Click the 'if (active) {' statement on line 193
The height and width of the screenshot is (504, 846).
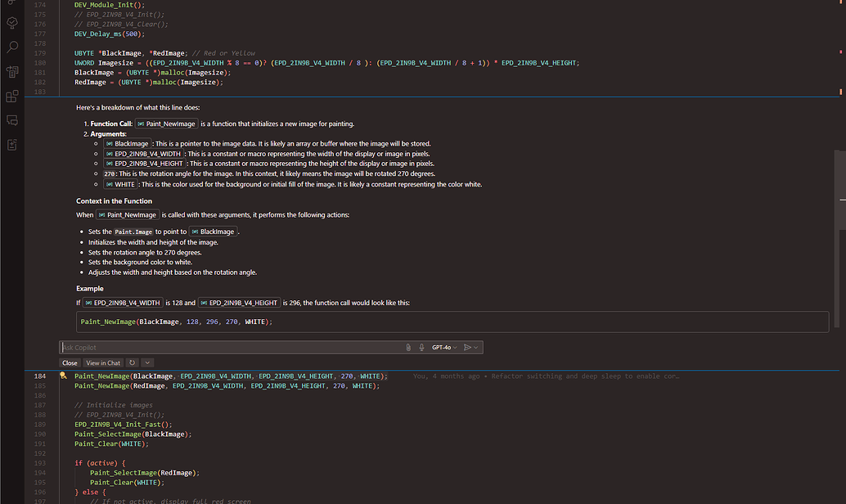pyautogui.click(x=100, y=464)
